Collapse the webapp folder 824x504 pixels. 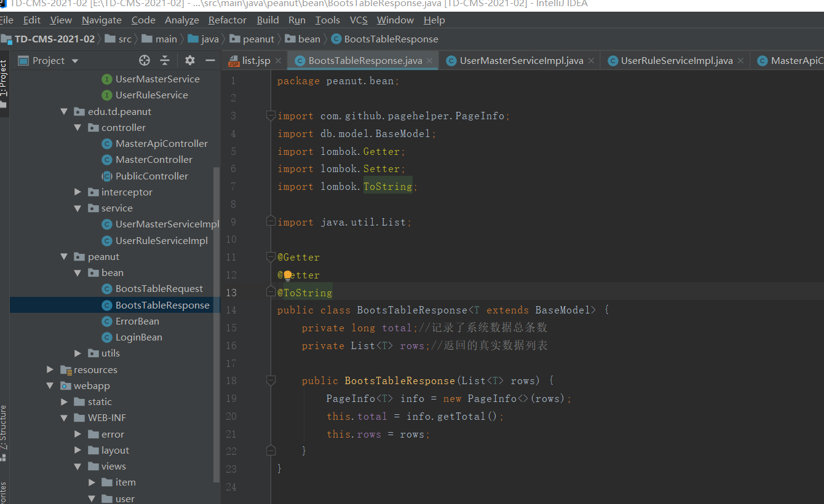pyautogui.click(x=50, y=385)
